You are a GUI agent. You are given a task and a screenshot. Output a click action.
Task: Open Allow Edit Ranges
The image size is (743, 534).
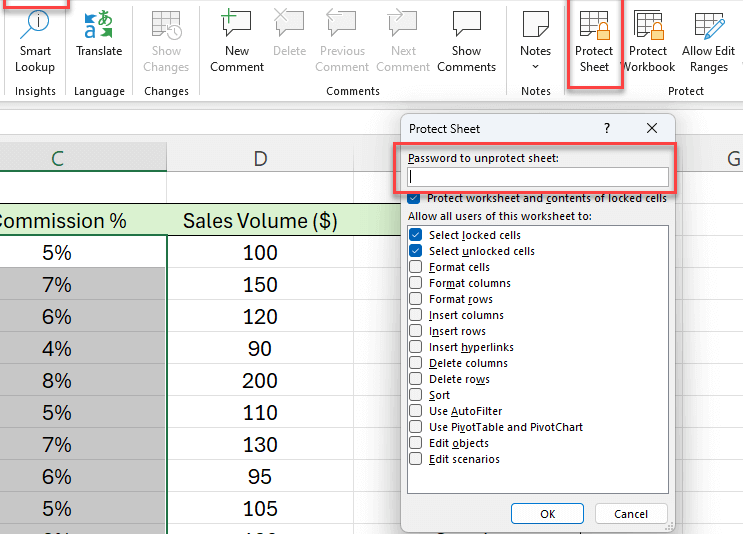(708, 41)
